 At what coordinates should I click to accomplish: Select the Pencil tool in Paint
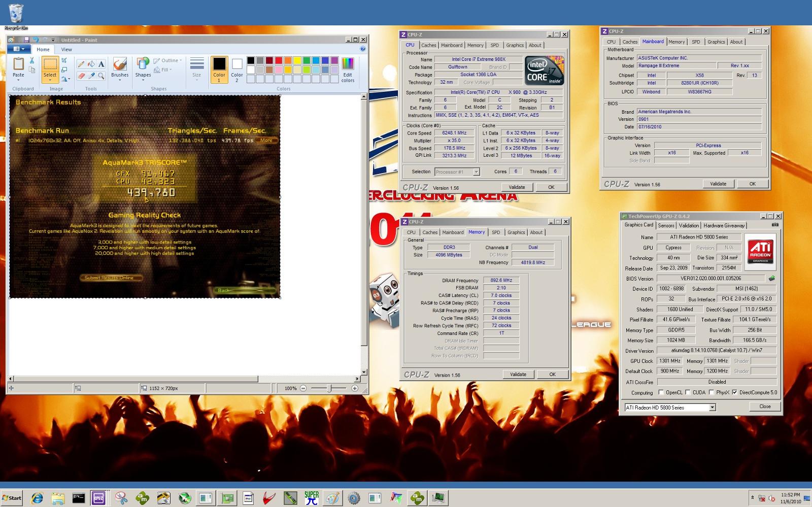(x=81, y=64)
